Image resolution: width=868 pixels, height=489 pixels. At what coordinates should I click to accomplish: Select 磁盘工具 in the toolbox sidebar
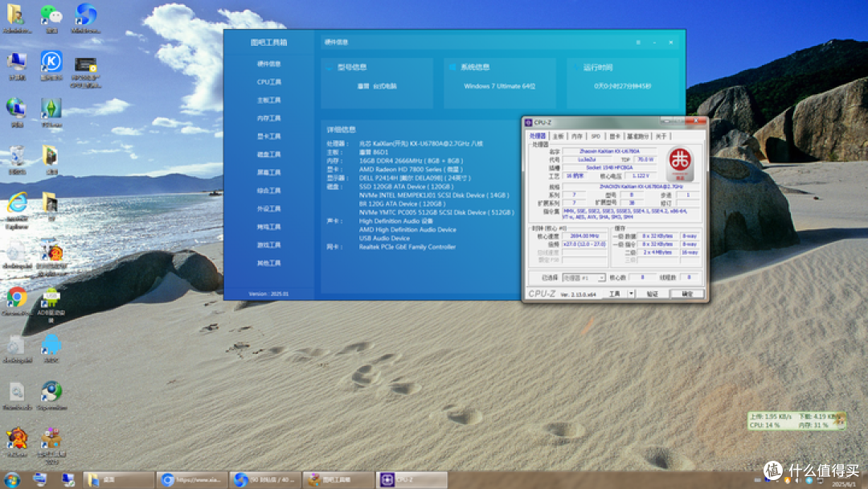pos(269,154)
